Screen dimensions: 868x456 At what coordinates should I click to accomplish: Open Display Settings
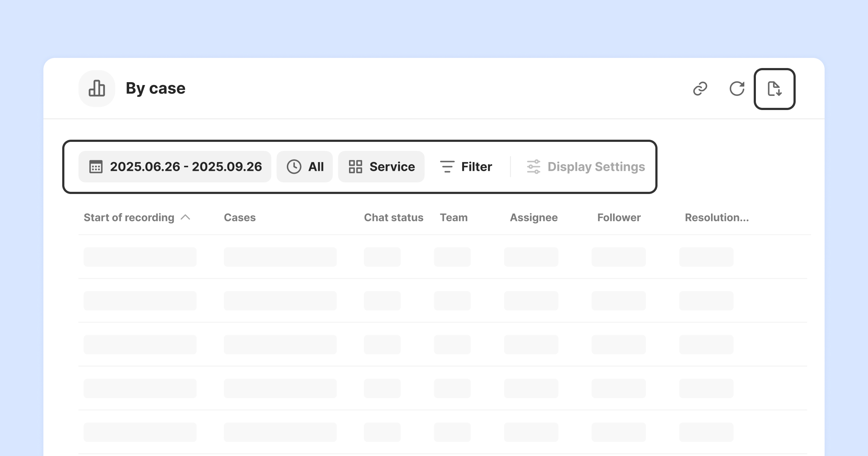596,167
